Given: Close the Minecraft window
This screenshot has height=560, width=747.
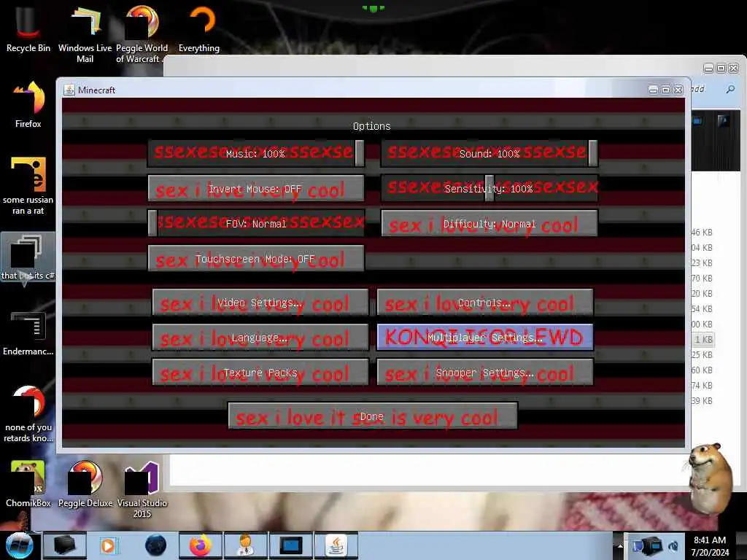Looking at the screenshot, I should [x=678, y=90].
